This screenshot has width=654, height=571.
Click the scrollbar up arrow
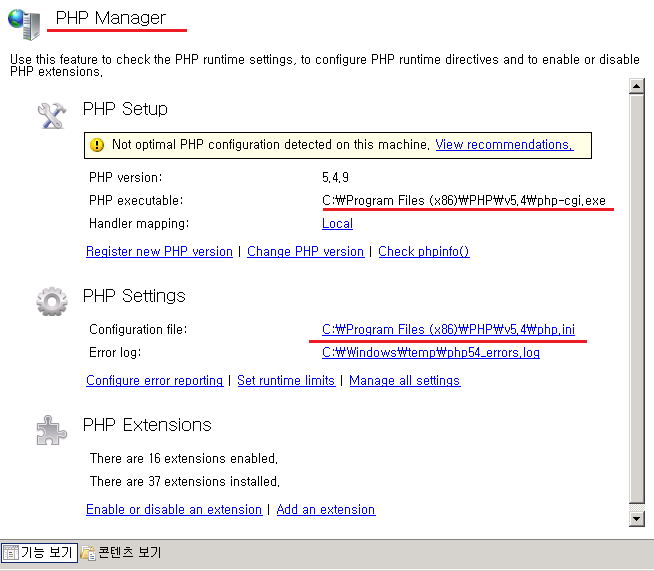click(636, 86)
